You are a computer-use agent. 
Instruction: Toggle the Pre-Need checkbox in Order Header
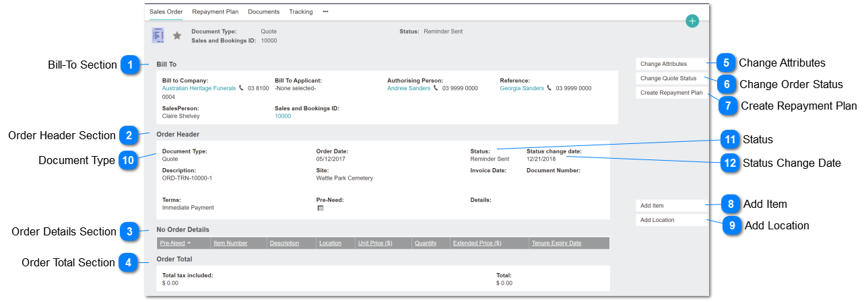click(321, 209)
